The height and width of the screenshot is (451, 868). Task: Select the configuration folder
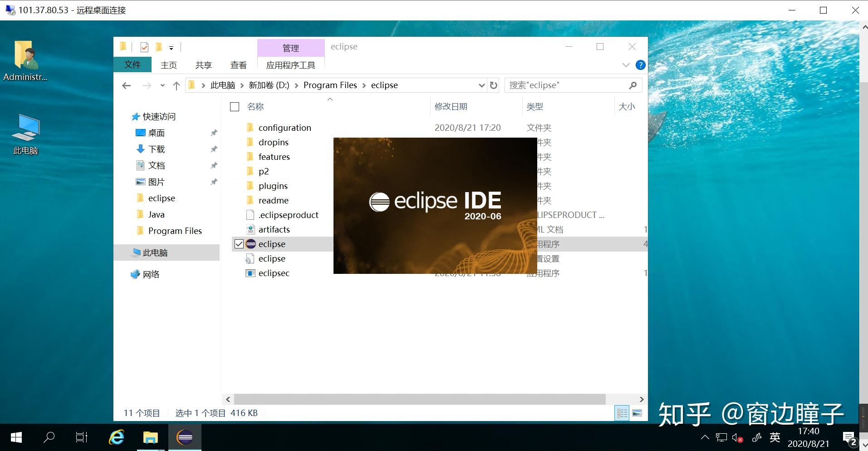tap(285, 128)
